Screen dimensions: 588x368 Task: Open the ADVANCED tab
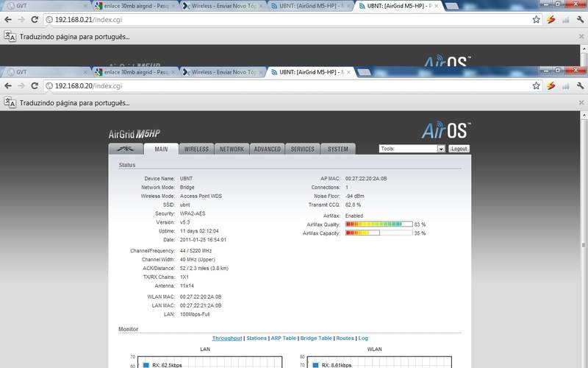tap(267, 149)
